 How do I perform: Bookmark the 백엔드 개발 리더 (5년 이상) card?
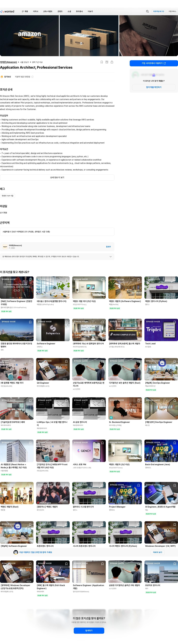[102, 280]
